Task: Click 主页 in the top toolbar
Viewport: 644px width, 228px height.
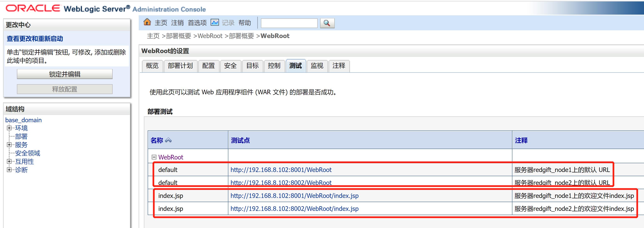Action: pos(161,23)
